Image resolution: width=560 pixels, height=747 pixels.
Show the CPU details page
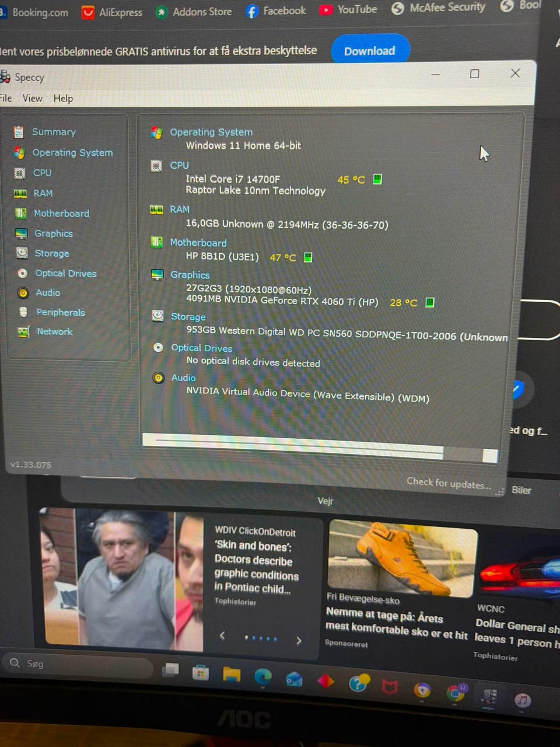point(42,173)
